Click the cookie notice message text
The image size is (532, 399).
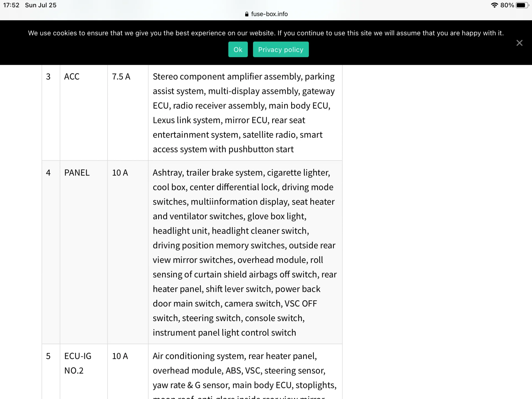pyautogui.click(x=266, y=33)
